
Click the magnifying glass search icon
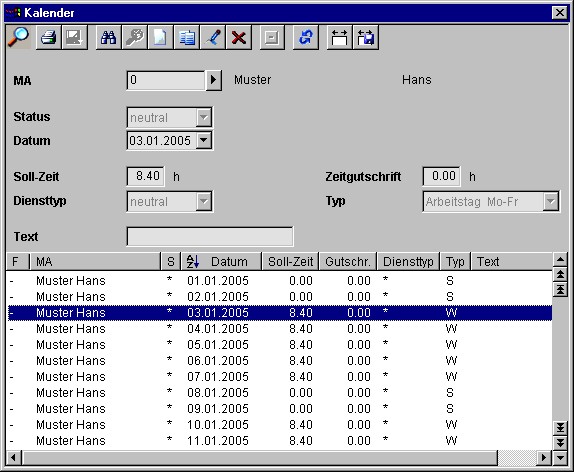pos(18,37)
